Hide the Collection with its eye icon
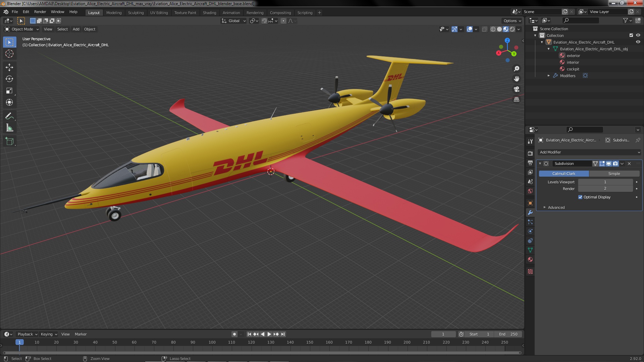 coord(638,35)
